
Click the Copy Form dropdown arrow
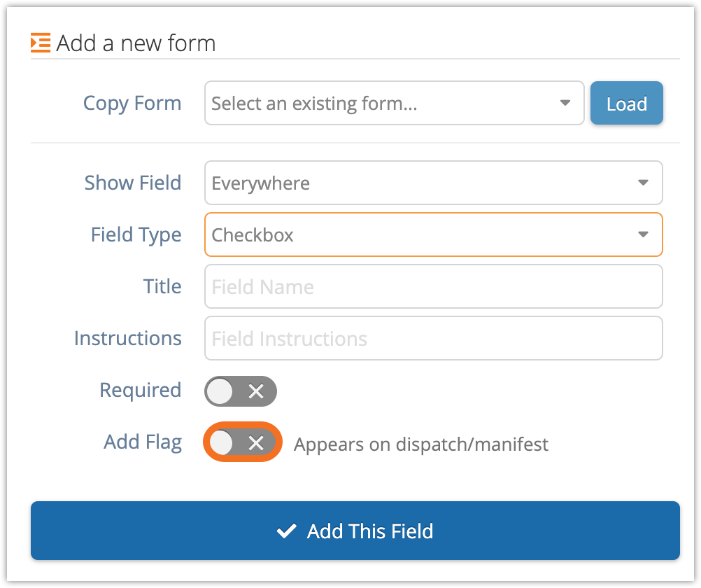[x=565, y=103]
